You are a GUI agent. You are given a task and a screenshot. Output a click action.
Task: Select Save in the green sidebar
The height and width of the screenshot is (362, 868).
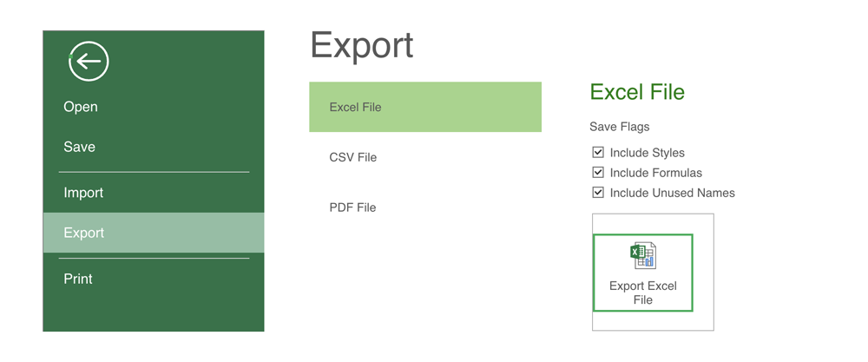(x=79, y=147)
